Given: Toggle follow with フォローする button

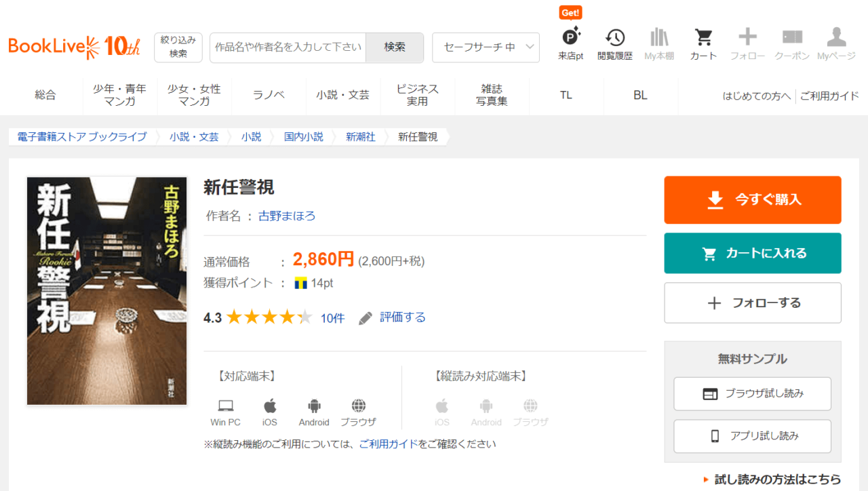Looking at the screenshot, I should [752, 303].
